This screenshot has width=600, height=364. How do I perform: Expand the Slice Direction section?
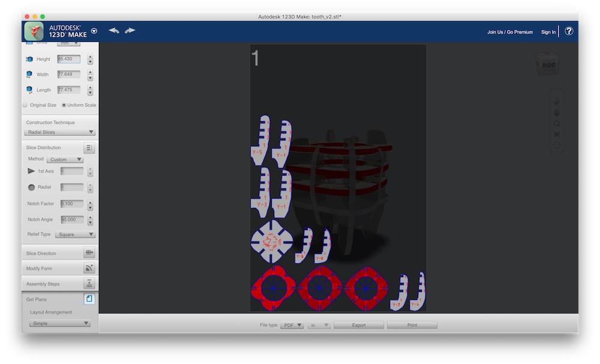(41, 253)
